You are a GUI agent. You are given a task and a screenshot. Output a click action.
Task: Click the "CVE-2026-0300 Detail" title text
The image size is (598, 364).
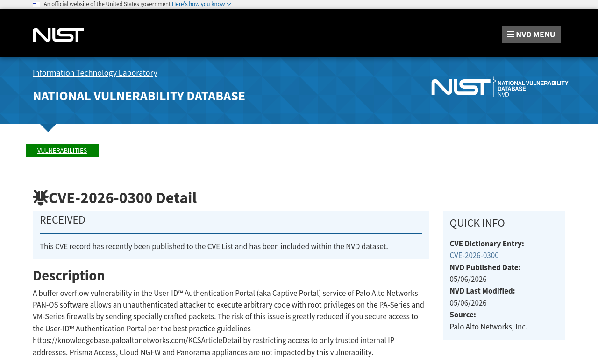[123, 198]
